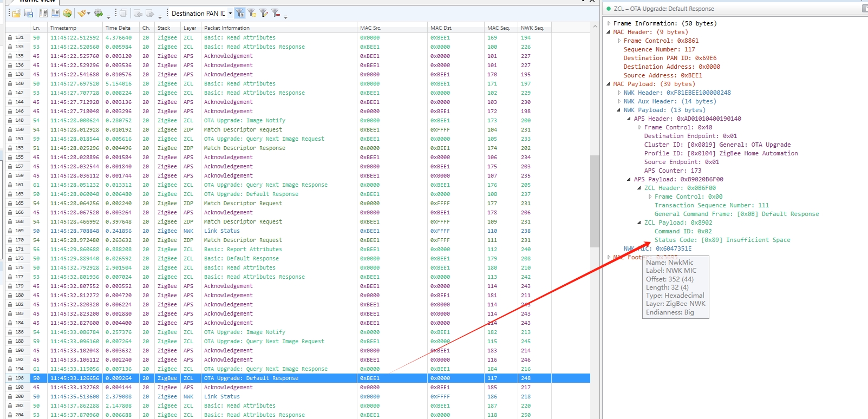Select Source Address: 0xBEE1 line
This screenshot has width=868, height=419.
tap(663, 75)
